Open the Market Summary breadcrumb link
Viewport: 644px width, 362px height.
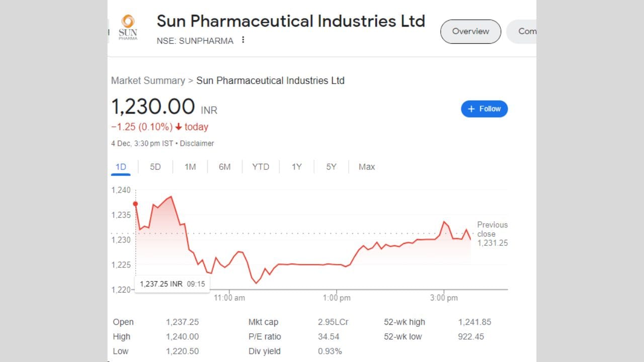coord(148,80)
